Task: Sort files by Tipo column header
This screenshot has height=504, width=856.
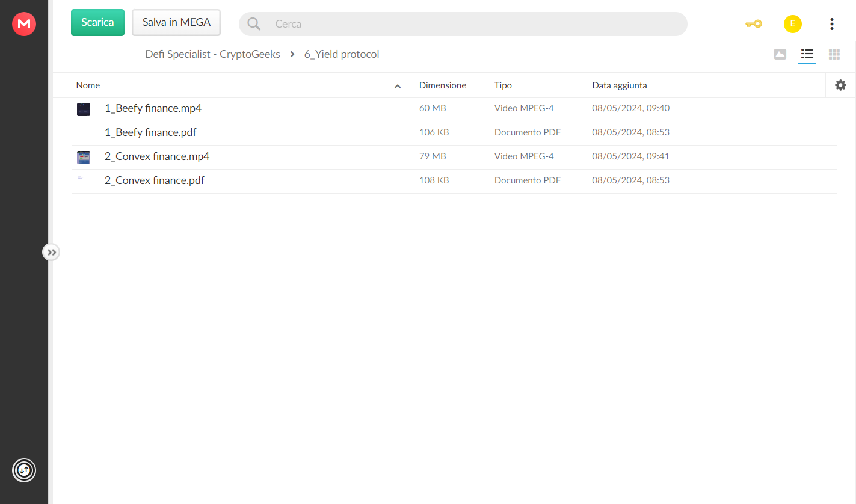Action: pyautogui.click(x=503, y=85)
